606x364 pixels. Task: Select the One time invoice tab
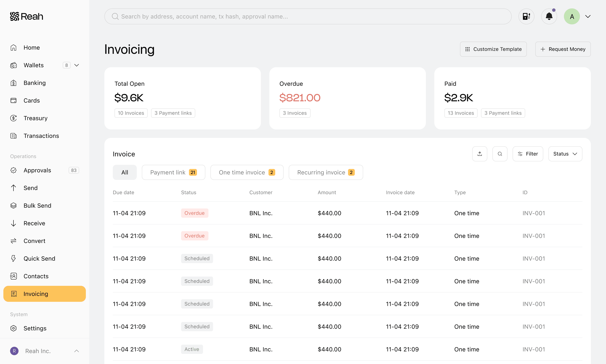(x=247, y=172)
